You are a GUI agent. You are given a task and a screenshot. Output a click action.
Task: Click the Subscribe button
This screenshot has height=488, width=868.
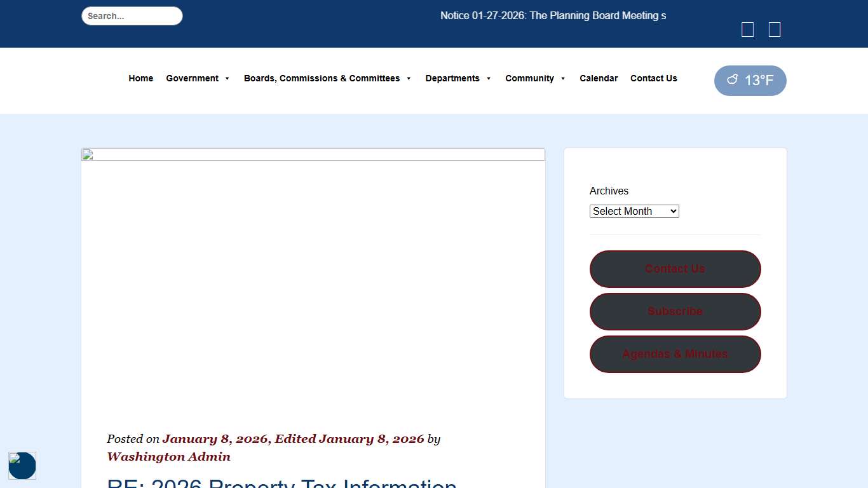point(675,311)
